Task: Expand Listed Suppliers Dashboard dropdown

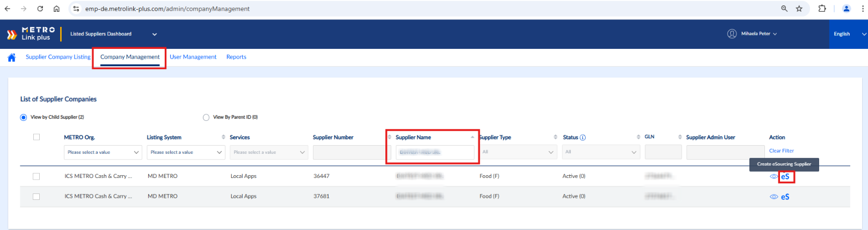Action: tap(114, 34)
